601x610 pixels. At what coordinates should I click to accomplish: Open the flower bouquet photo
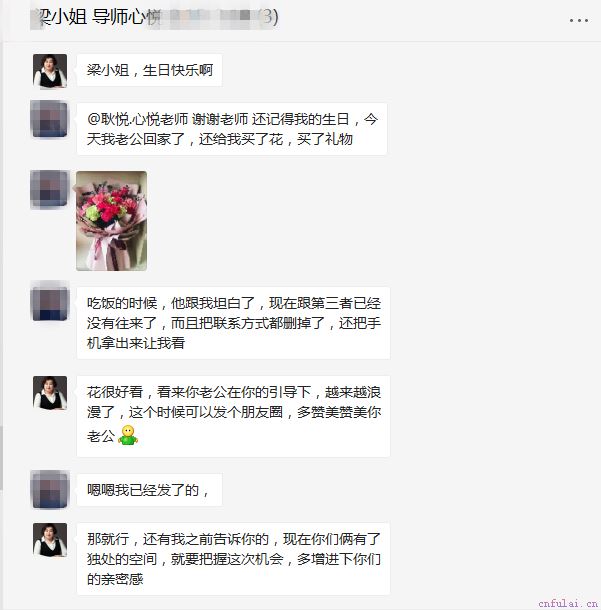click(x=112, y=221)
